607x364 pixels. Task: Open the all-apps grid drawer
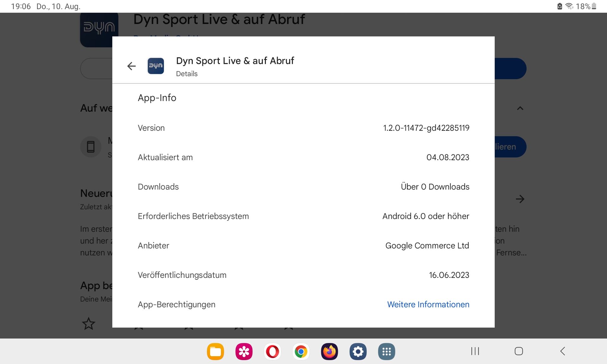coord(386,351)
